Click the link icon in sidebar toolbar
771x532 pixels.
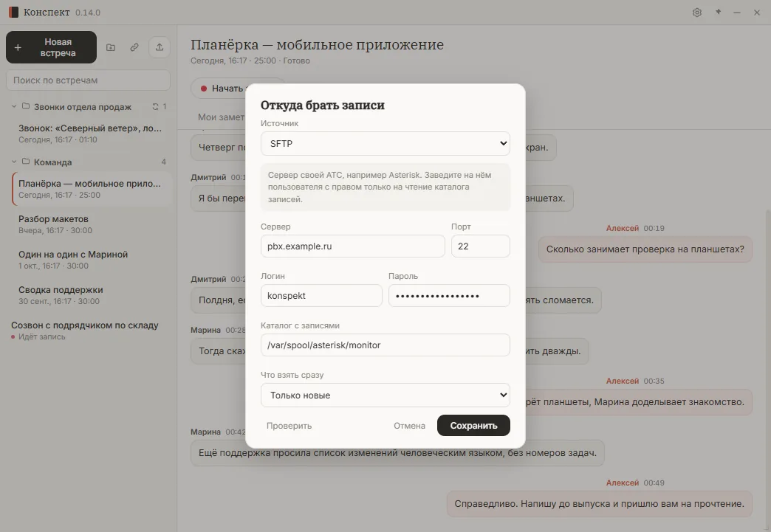click(134, 47)
